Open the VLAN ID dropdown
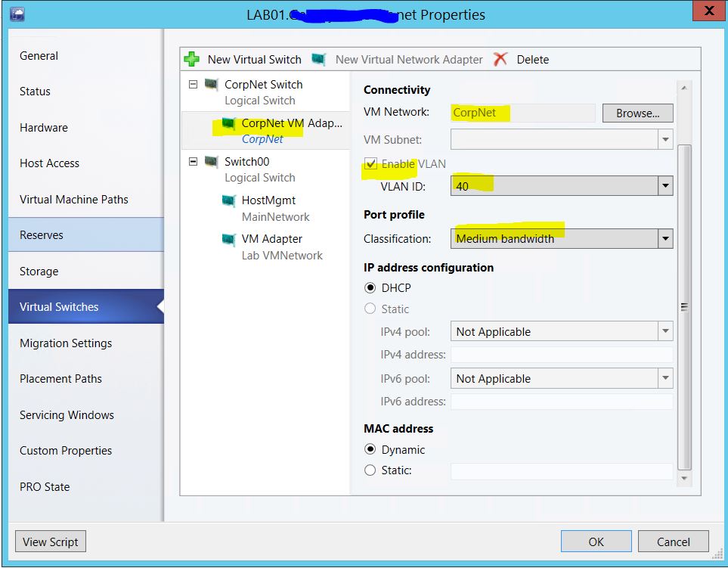This screenshot has width=728, height=568. 665,186
